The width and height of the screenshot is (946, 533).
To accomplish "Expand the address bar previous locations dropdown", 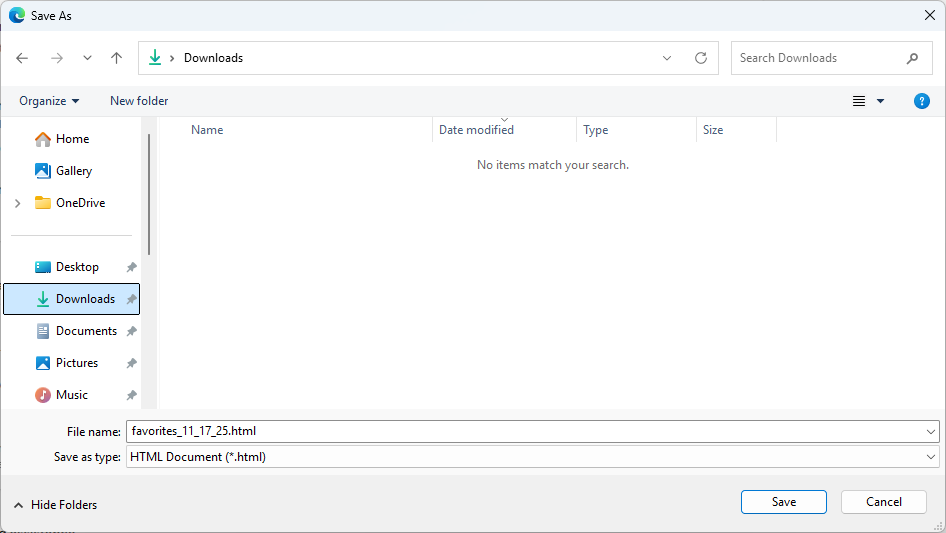I will pyautogui.click(x=667, y=58).
